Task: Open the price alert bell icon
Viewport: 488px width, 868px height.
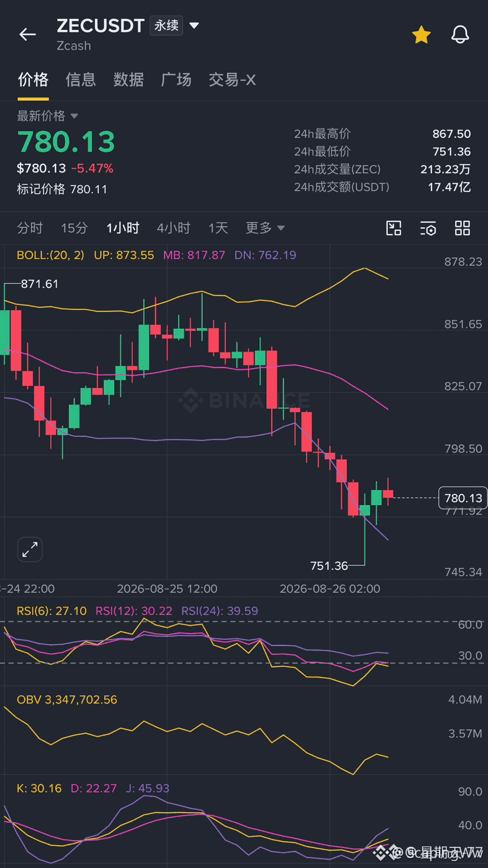Action: pyautogui.click(x=460, y=35)
